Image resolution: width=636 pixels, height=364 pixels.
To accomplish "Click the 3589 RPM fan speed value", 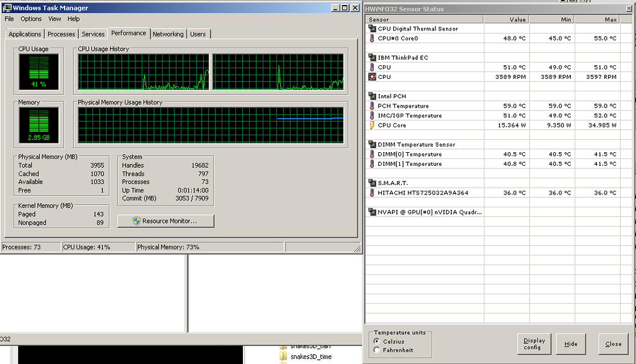I will tap(511, 76).
